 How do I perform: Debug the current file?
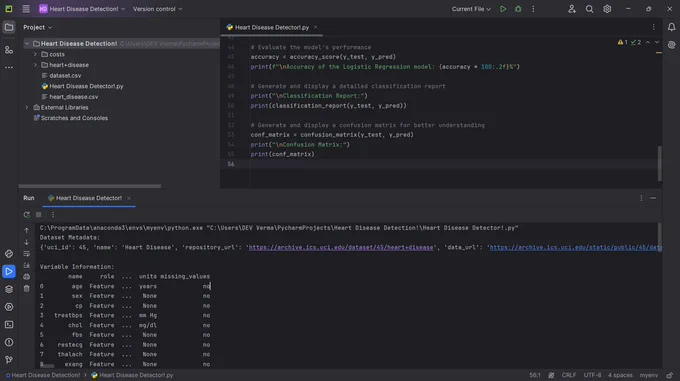pos(518,9)
